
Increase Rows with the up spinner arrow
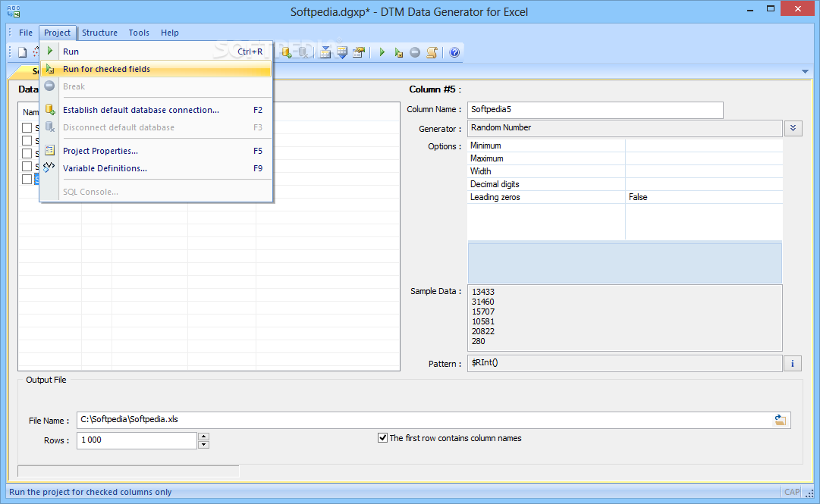point(204,437)
